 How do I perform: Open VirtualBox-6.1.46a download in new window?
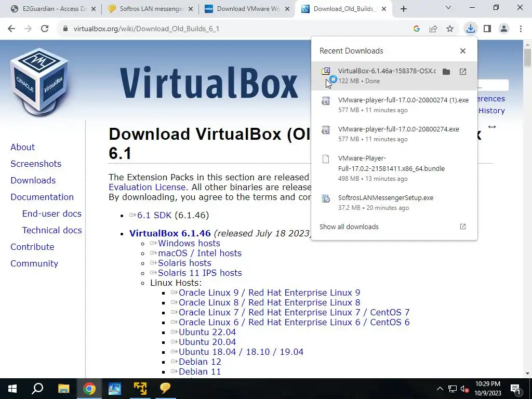click(463, 72)
